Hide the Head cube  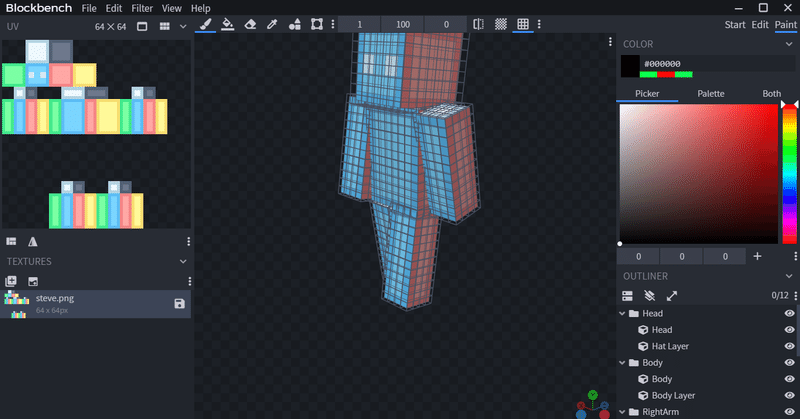point(789,330)
